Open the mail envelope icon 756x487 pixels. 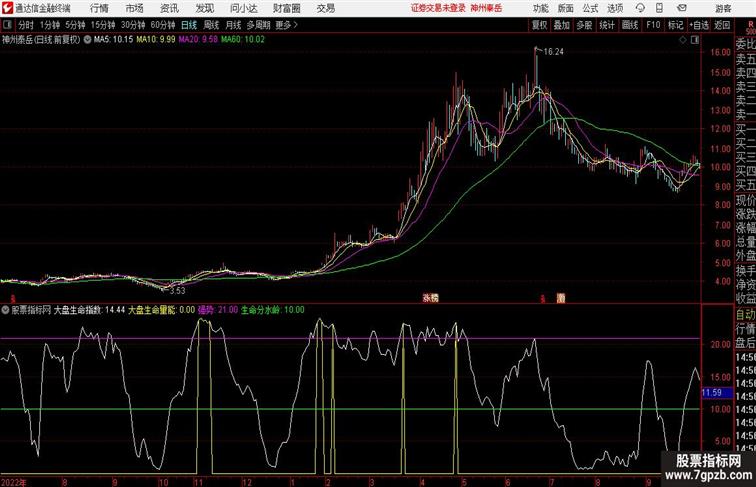click(682, 8)
